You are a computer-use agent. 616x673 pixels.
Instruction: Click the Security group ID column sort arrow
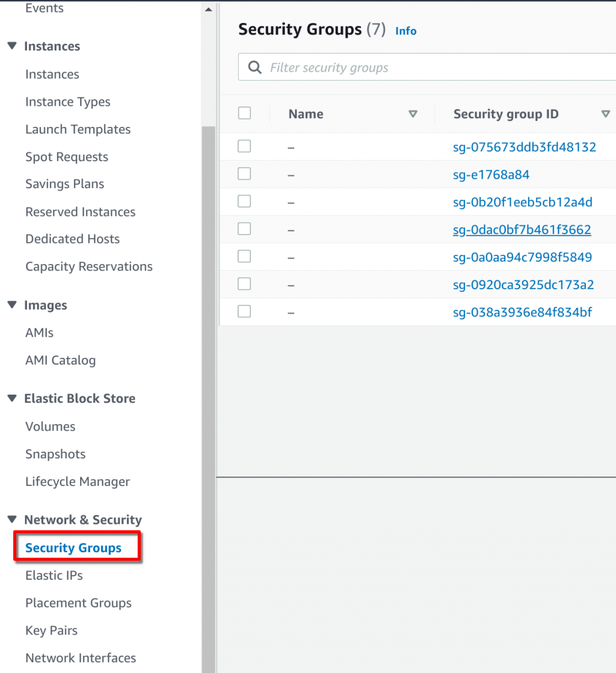click(605, 114)
